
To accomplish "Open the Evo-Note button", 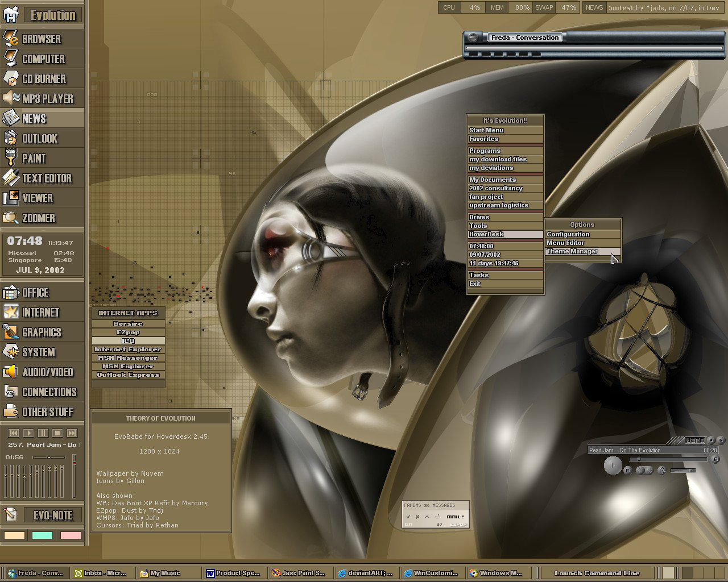I will click(53, 516).
